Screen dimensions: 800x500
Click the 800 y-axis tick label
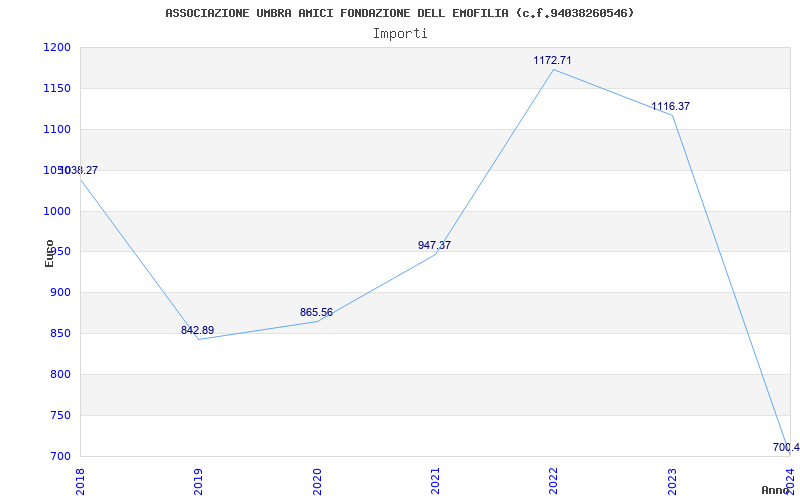pyautogui.click(x=60, y=374)
